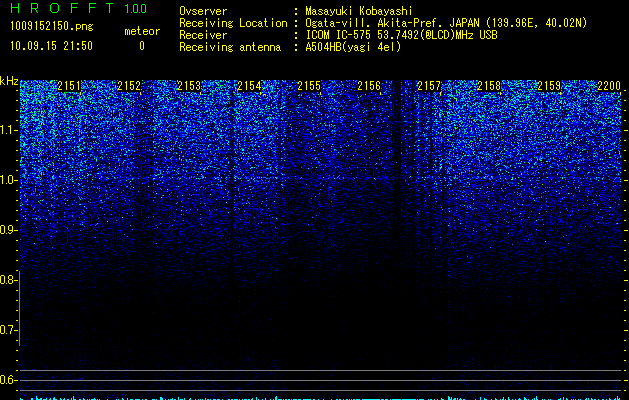
Task: Click the 0.9 kHz frequency label
Action: pyautogui.click(x=8, y=230)
